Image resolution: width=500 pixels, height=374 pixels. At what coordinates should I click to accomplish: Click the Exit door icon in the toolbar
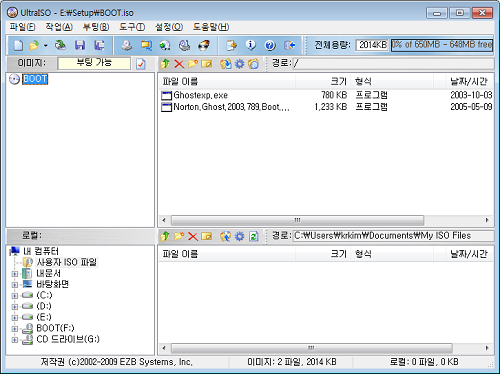click(289, 45)
